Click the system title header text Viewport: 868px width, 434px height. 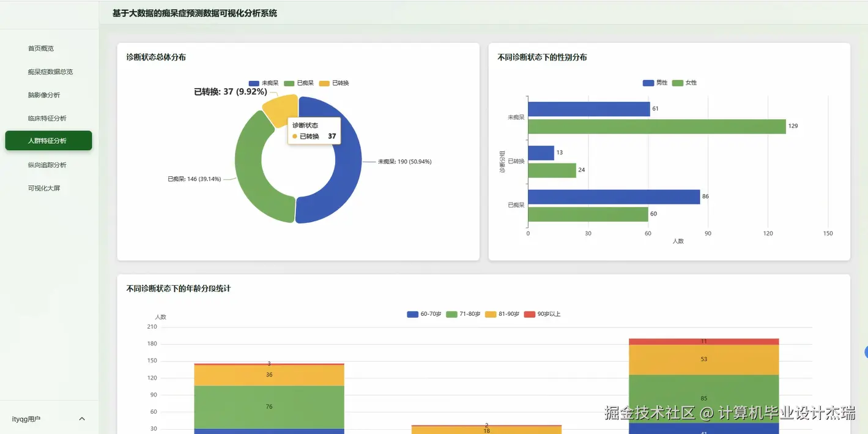[195, 13]
